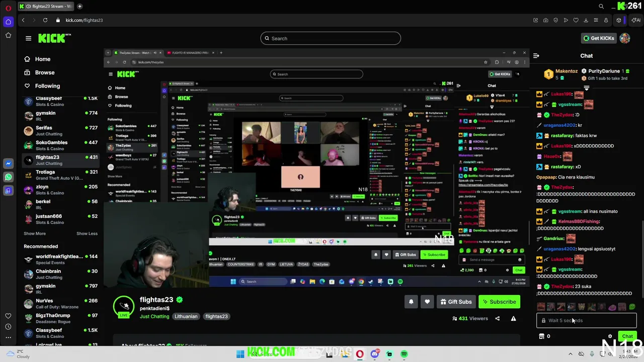This screenshot has height=362, width=644.
Task: Toggle stream notifications bell
Action: pyautogui.click(x=411, y=302)
